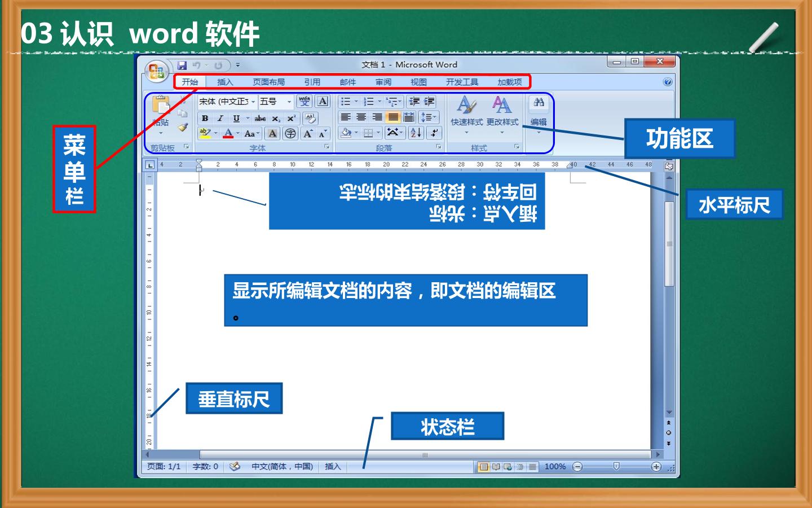Click the 页面: 1/1 status indicator

164,466
